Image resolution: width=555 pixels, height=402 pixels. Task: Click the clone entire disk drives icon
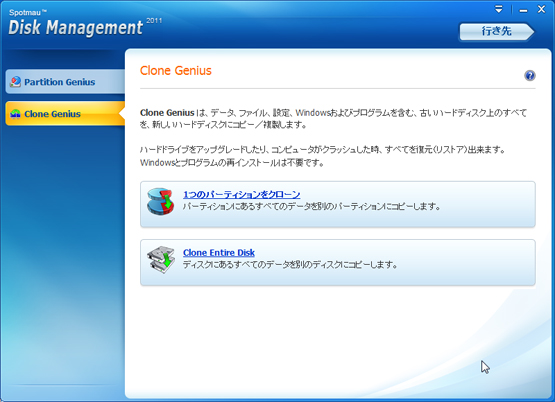click(161, 260)
